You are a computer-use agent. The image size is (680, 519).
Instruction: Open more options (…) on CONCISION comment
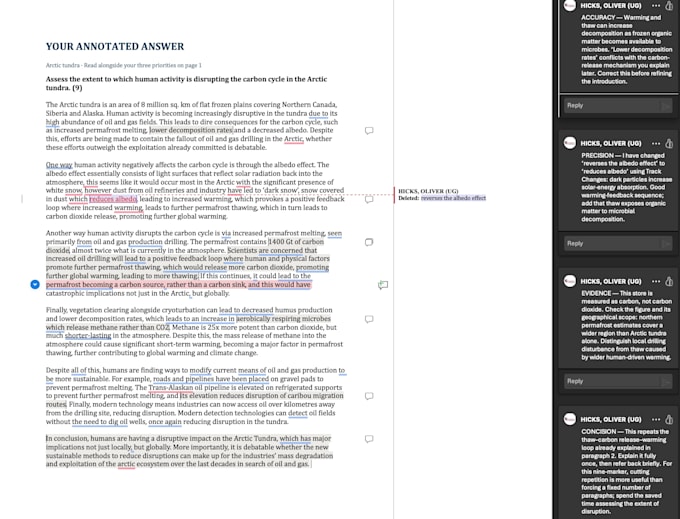(x=656, y=419)
